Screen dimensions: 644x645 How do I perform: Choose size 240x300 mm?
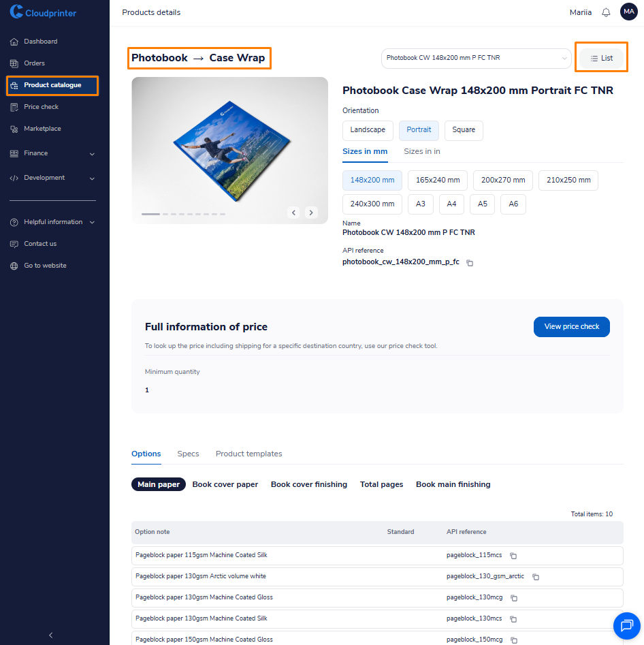tap(372, 204)
